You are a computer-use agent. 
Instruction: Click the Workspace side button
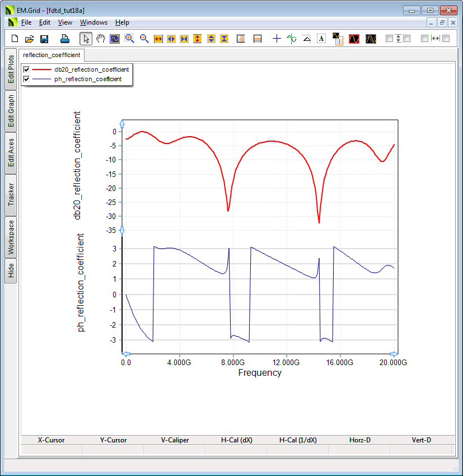point(11,237)
